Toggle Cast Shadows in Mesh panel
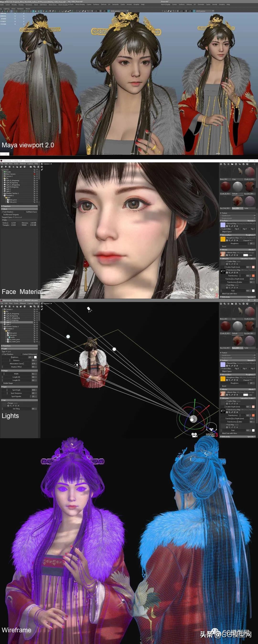 (x=7, y=212)
